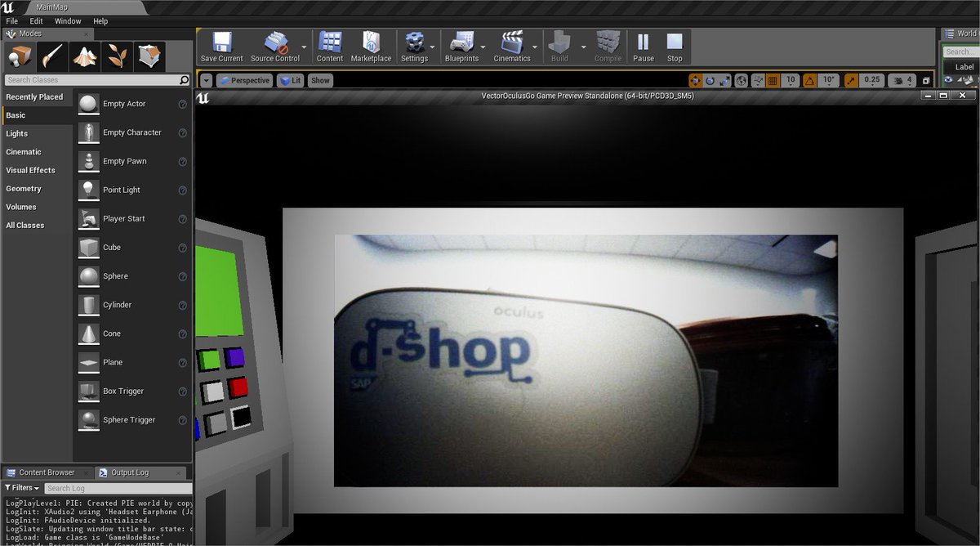
Task: Open the Help menu
Action: click(x=100, y=20)
